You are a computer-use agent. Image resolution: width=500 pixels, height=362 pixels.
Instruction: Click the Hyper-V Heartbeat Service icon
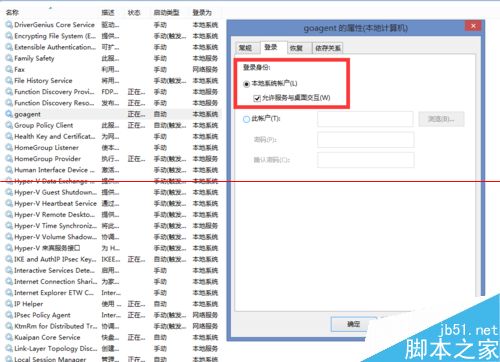pos(9,203)
